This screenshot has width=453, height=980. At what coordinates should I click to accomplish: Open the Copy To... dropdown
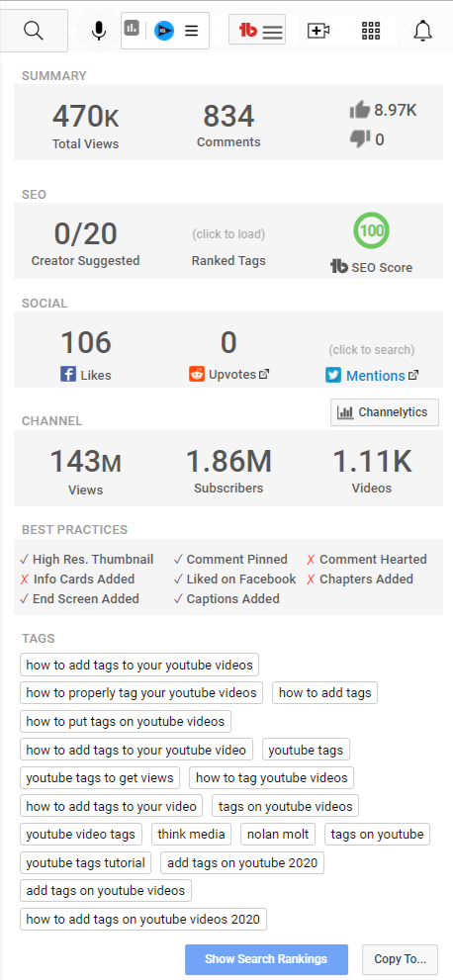(401, 959)
